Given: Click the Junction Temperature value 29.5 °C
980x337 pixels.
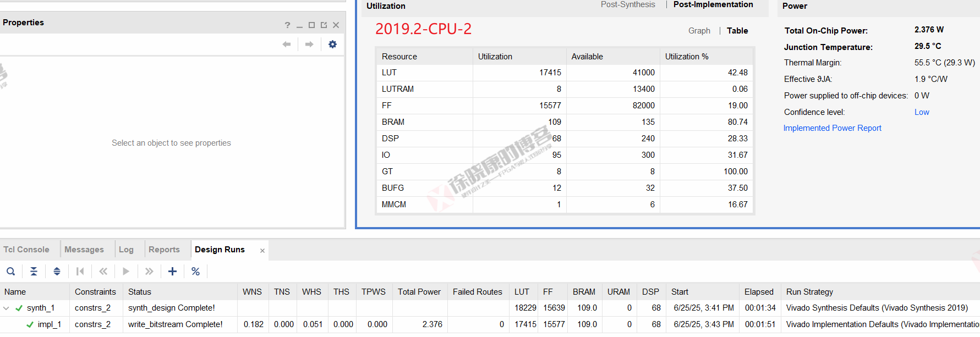Looking at the screenshot, I should (x=928, y=46).
